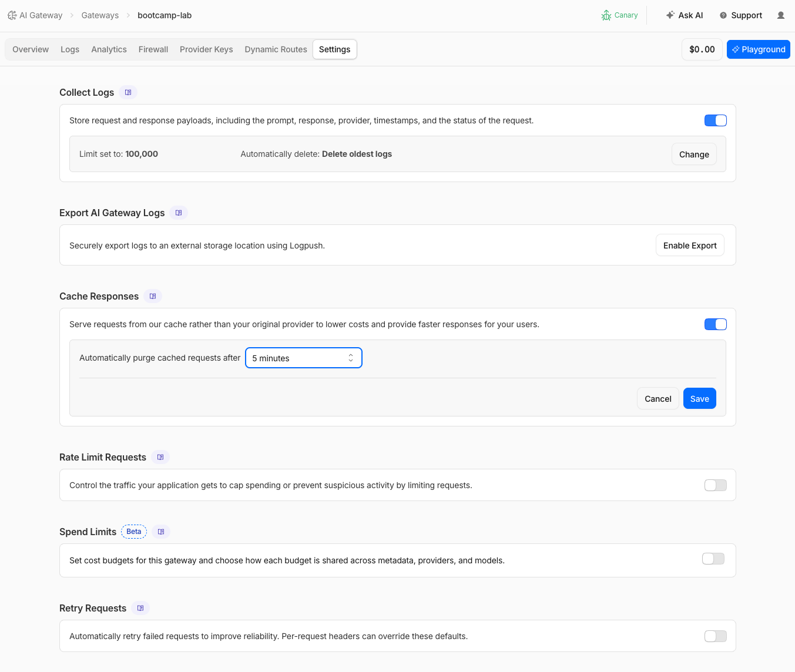Click the $0.00 balance button
795x672 pixels.
(702, 49)
